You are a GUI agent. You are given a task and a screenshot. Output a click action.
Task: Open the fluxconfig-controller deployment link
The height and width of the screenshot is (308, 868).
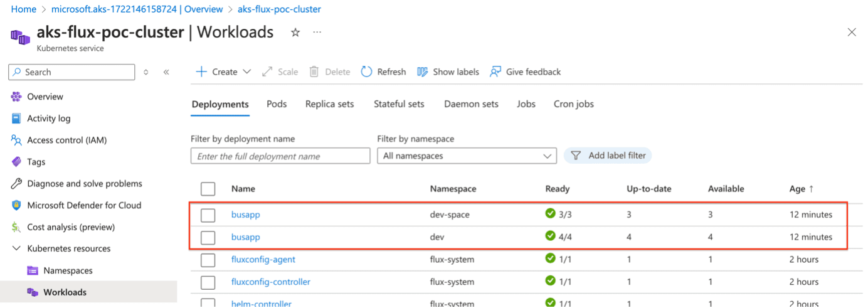point(270,282)
